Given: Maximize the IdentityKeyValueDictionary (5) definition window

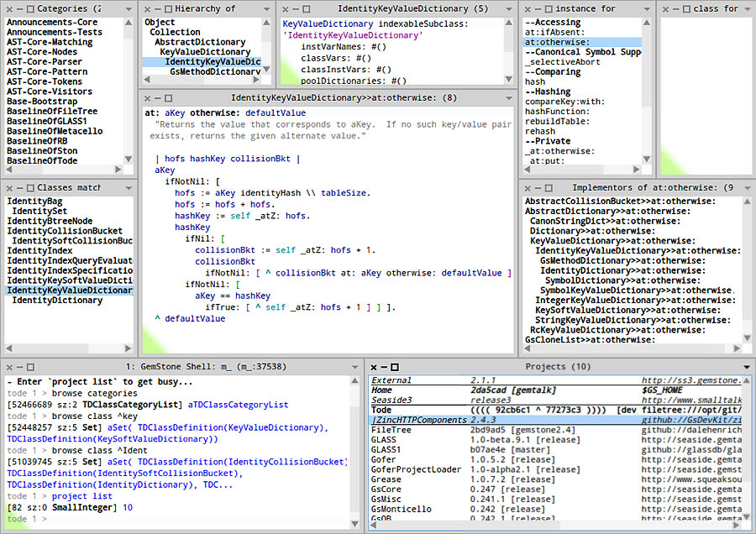Looking at the screenshot, I should tap(306, 9).
